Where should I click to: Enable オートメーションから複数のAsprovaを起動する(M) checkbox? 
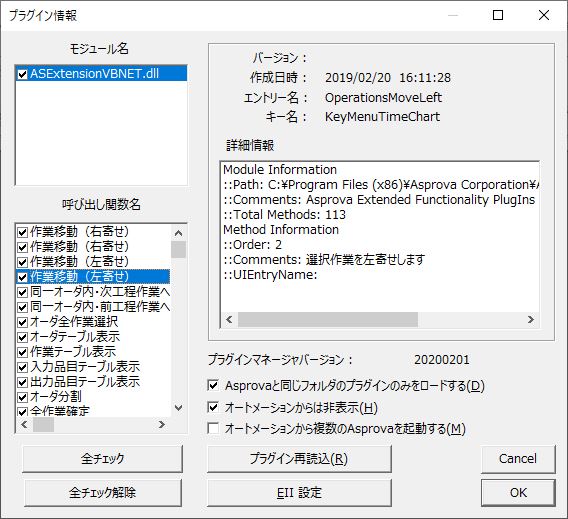pos(213,428)
